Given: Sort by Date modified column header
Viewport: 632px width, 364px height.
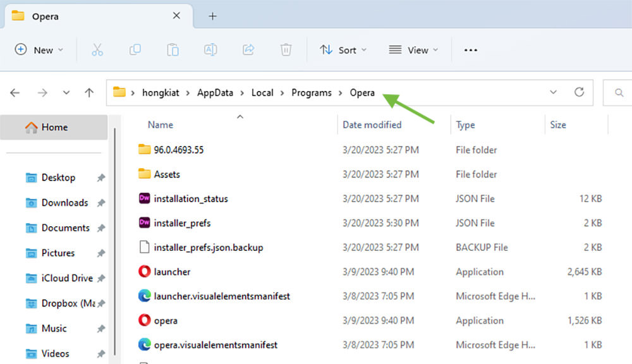Looking at the screenshot, I should [372, 125].
